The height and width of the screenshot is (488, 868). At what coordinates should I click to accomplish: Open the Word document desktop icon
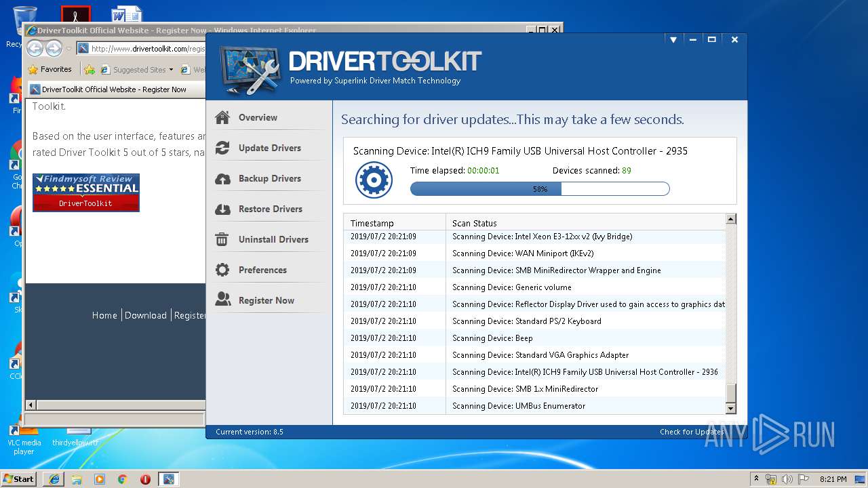coord(127,14)
